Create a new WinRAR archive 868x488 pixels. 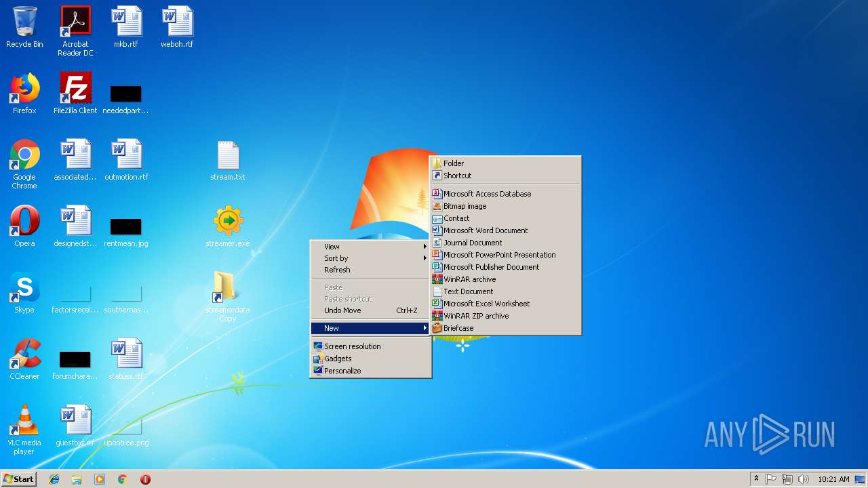(x=505, y=279)
